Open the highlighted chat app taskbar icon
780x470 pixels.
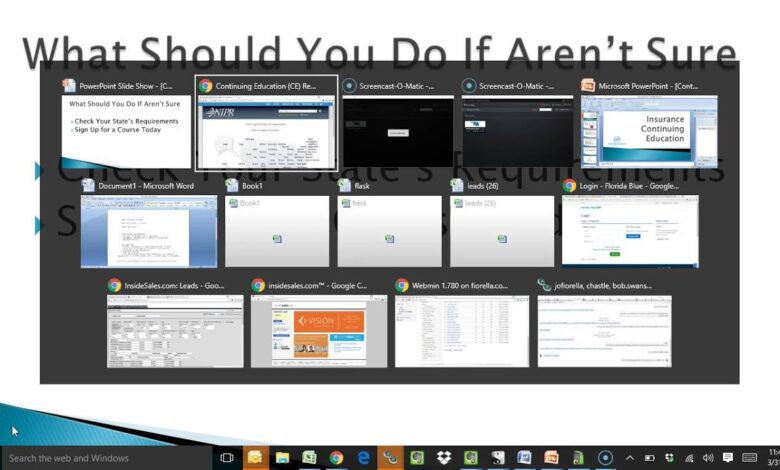[x=390, y=458]
